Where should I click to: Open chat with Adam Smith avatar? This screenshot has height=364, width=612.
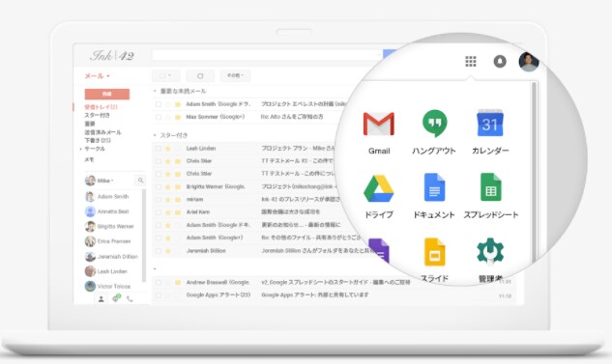point(90,196)
